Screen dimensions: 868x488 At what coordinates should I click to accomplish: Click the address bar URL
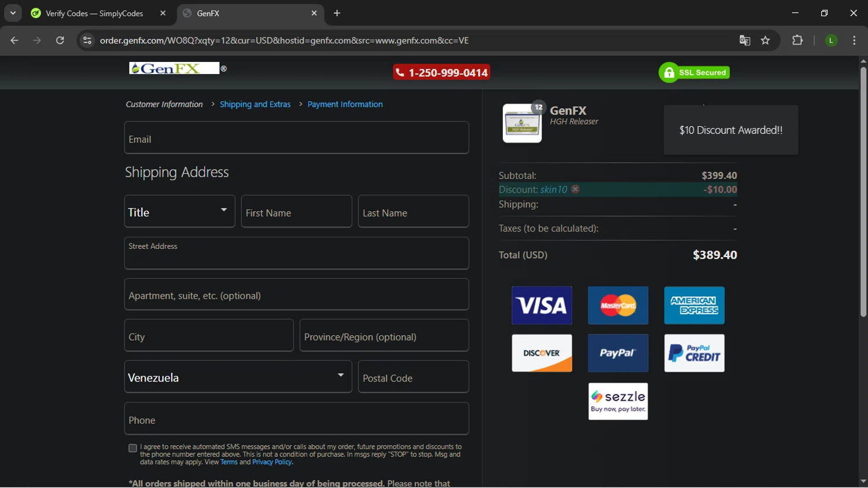point(284,41)
